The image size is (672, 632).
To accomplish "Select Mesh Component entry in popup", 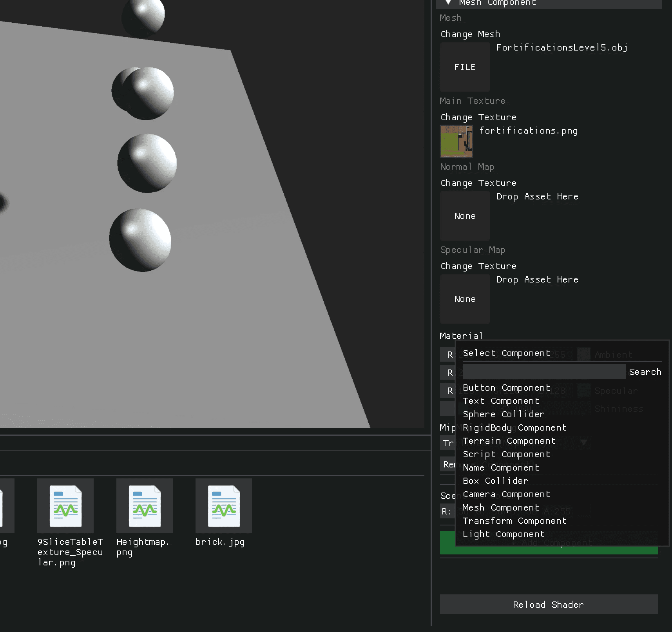I will (x=501, y=507).
